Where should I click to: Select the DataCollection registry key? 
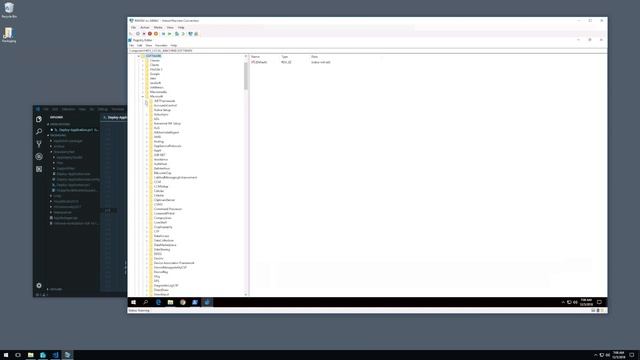(x=164, y=240)
